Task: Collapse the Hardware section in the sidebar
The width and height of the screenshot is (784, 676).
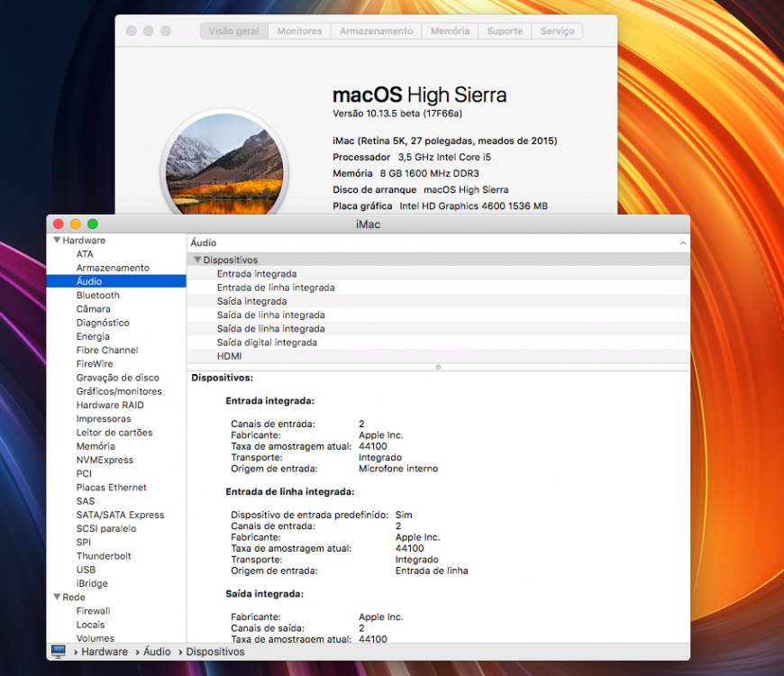Action: pyautogui.click(x=57, y=240)
